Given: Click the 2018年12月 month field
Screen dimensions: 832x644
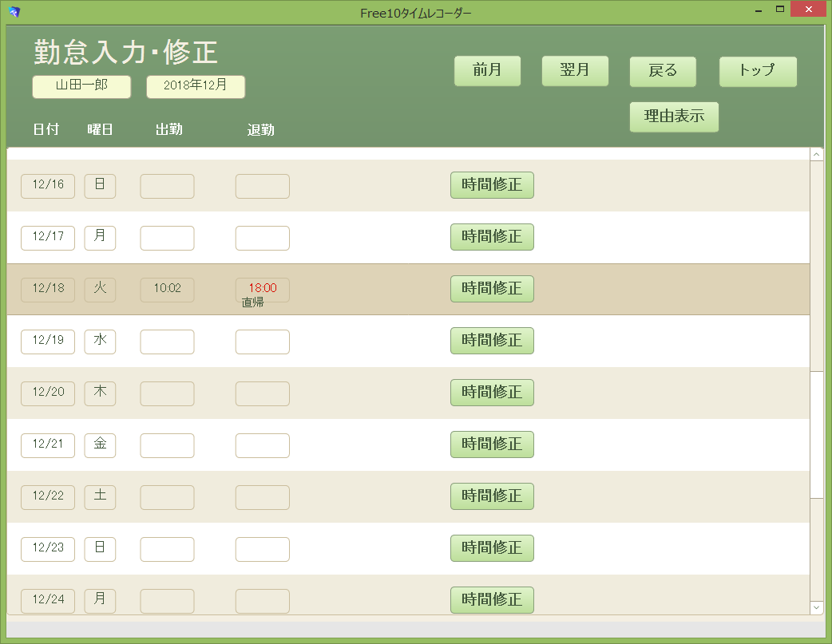Looking at the screenshot, I should (196, 86).
